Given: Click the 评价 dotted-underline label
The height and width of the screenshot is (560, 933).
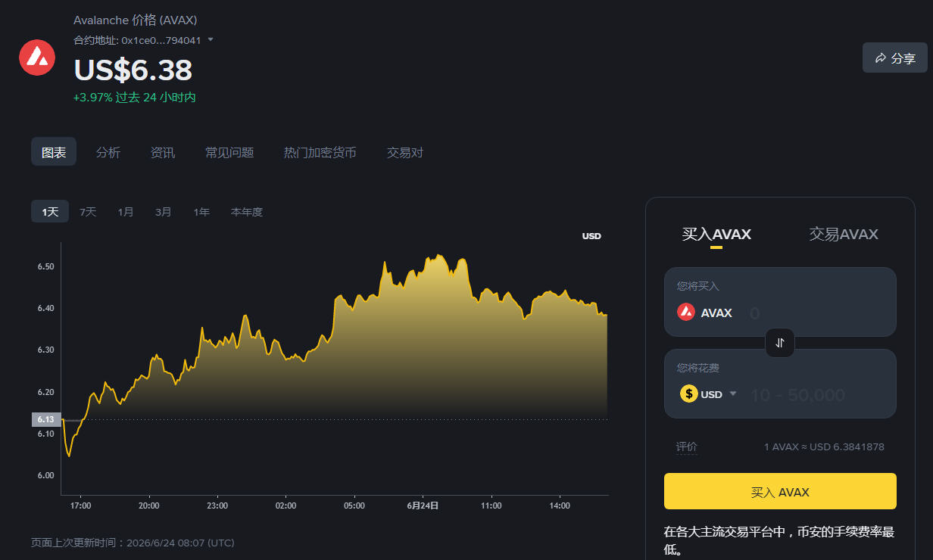Looking at the screenshot, I should 687,447.
